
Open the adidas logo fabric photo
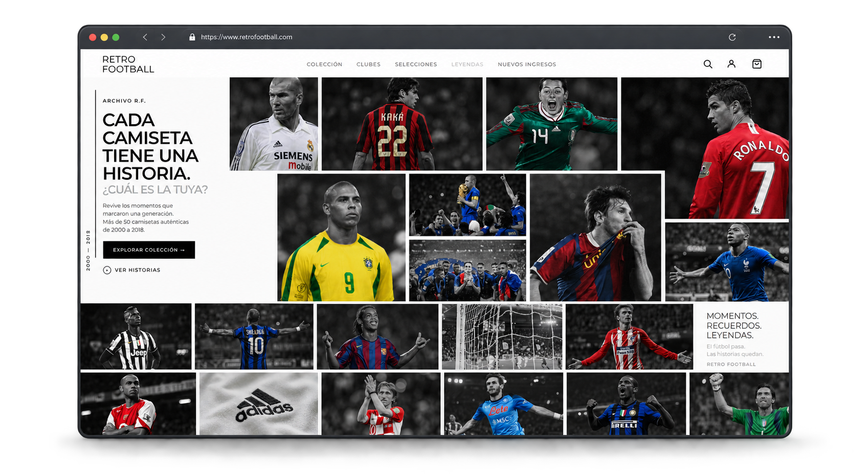coord(258,404)
